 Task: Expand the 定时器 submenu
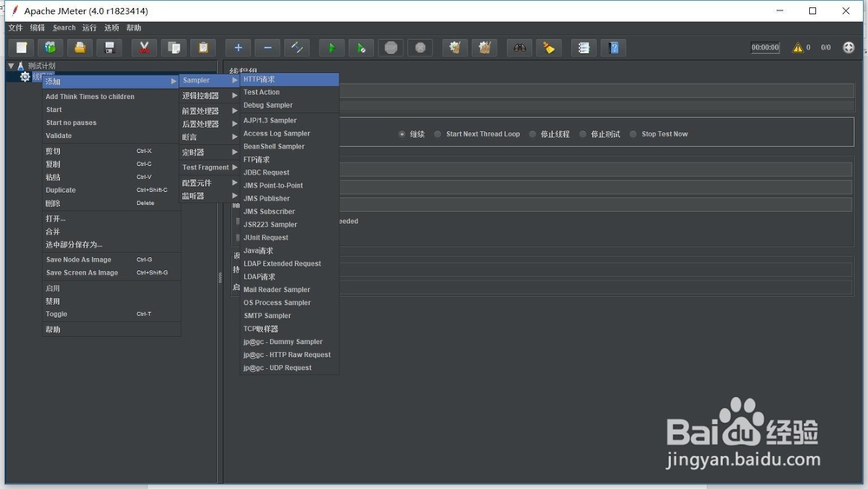pos(210,152)
